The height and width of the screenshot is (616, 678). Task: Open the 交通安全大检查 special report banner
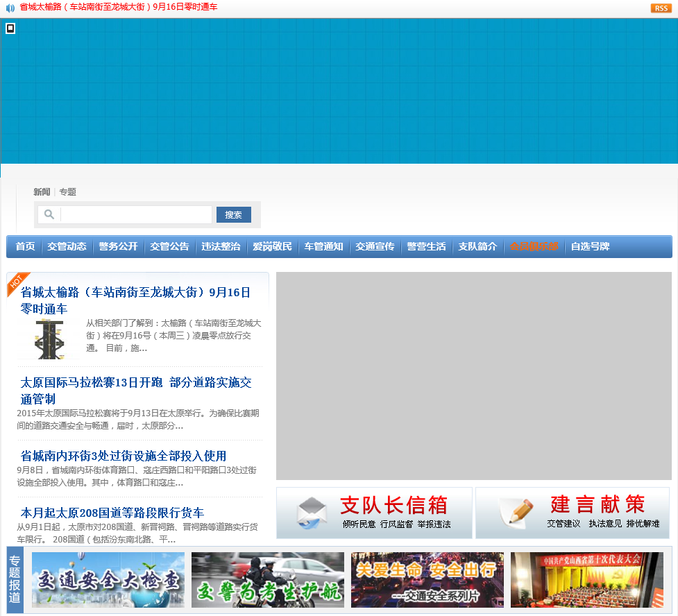(108, 580)
